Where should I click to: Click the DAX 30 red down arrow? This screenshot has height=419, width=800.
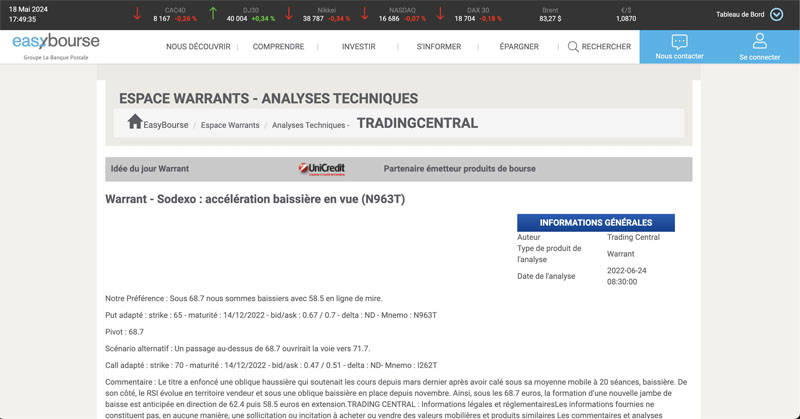[440, 14]
